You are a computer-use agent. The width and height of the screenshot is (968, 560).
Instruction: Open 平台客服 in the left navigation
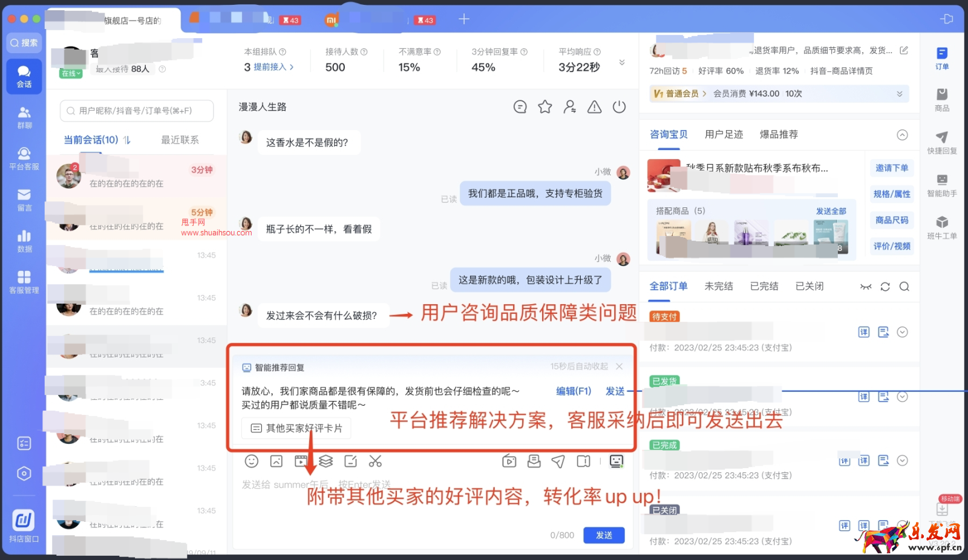click(24, 159)
